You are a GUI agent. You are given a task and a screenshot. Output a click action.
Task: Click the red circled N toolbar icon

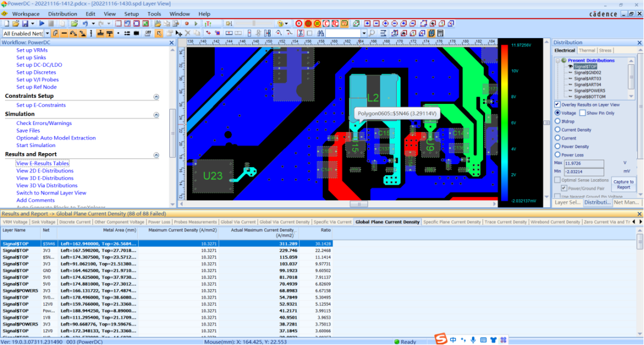click(x=299, y=23)
